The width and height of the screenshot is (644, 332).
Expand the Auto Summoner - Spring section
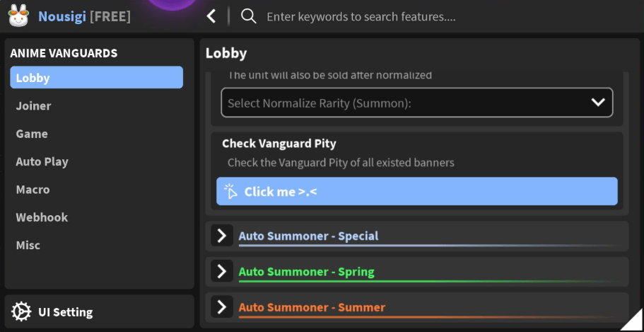click(x=222, y=271)
